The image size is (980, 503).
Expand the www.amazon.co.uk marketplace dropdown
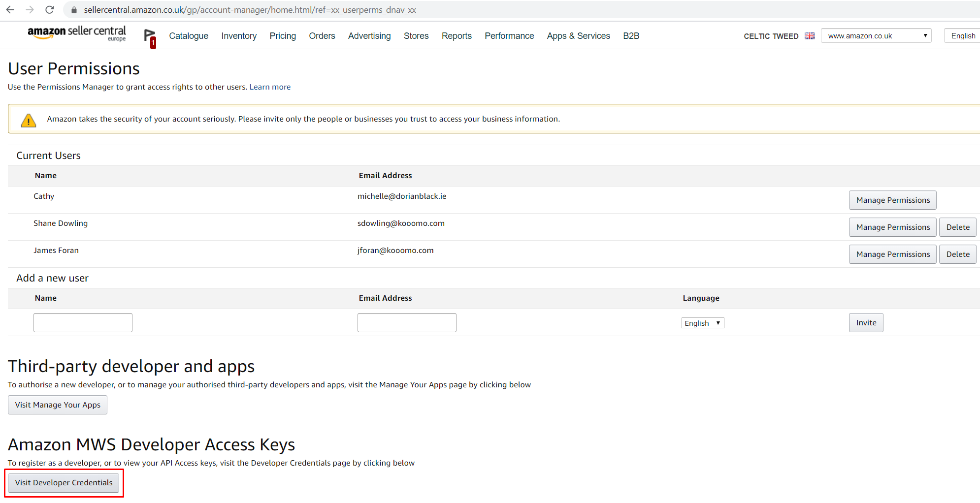pyautogui.click(x=876, y=35)
